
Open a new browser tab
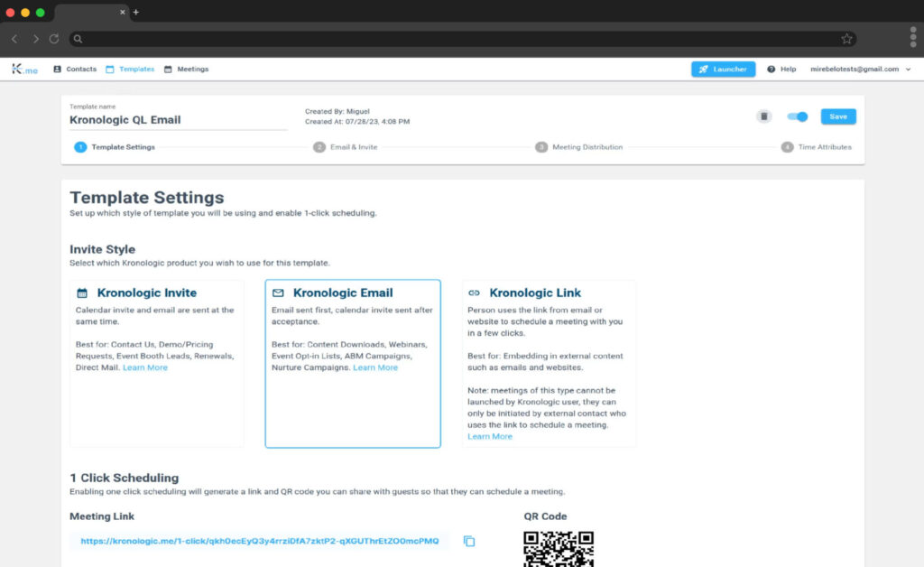point(136,12)
